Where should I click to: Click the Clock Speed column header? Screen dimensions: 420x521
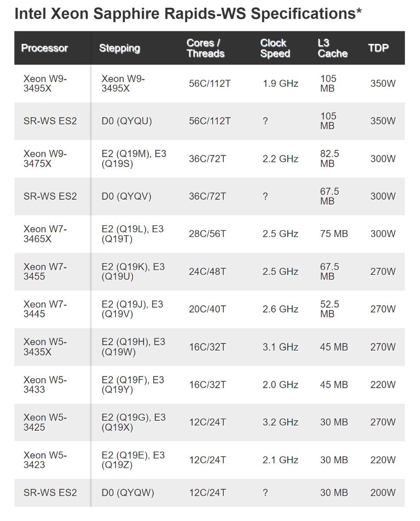click(x=275, y=48)
